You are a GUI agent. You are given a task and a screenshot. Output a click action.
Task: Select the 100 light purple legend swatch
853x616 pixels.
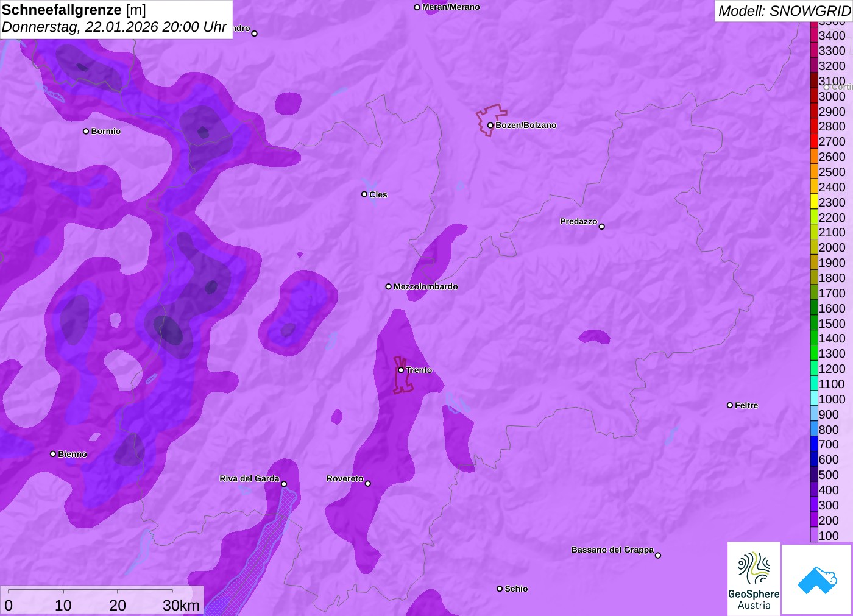pos(814,536)
